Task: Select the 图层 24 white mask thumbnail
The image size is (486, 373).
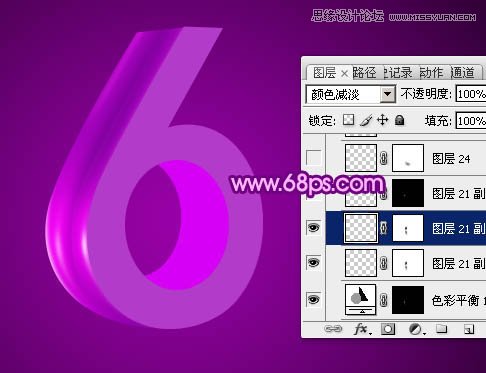Action: click(x=408, y=158)
